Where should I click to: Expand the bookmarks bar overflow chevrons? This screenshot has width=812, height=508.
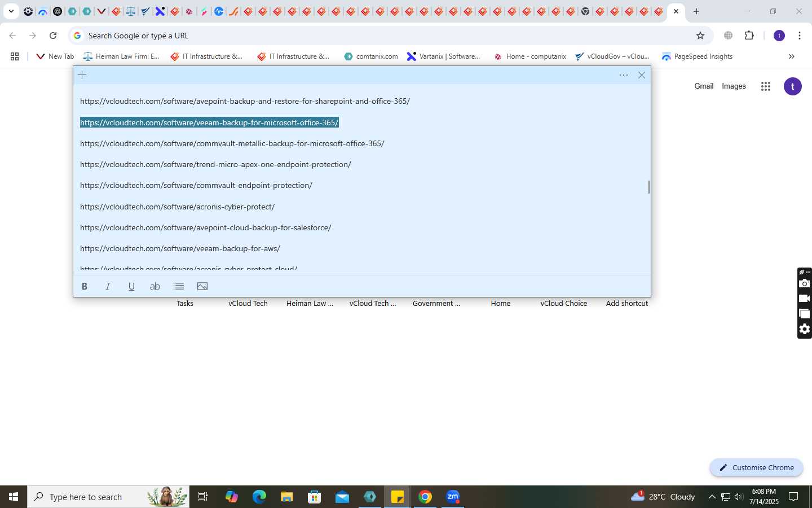[x=791, y=56]
